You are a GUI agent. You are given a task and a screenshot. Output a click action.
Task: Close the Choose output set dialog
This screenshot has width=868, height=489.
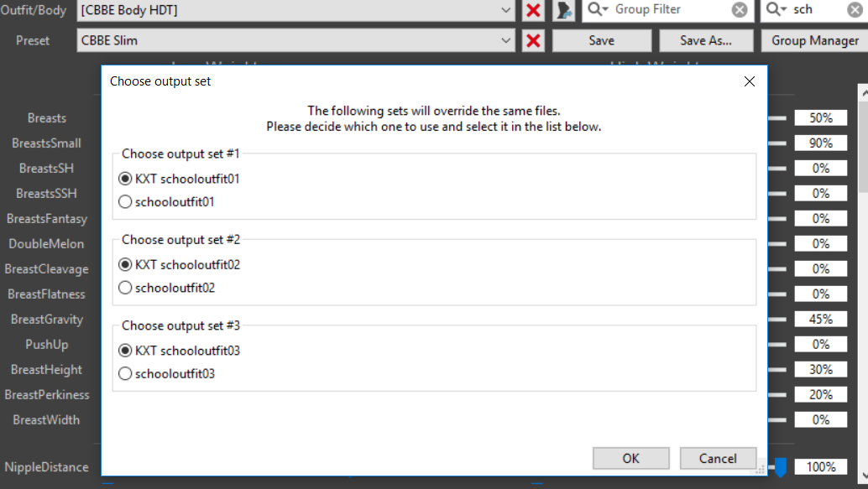(x=750, y=81)
